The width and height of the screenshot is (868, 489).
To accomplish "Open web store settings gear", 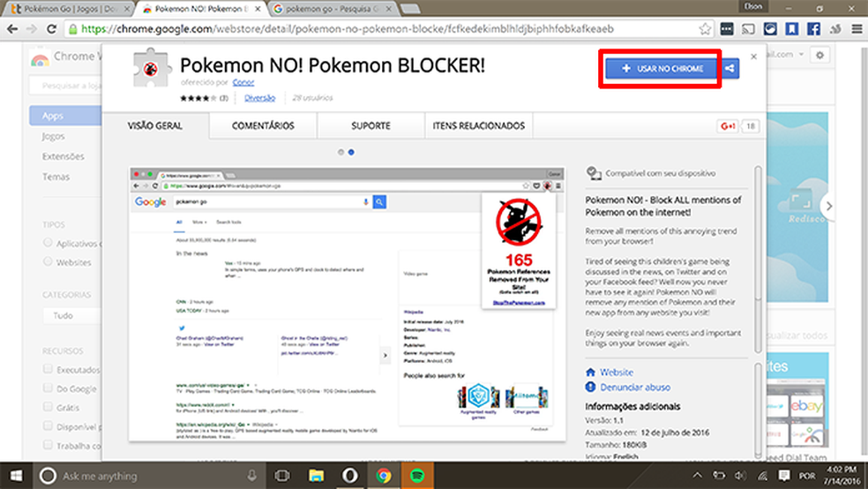I will click(x=819, y=55).
